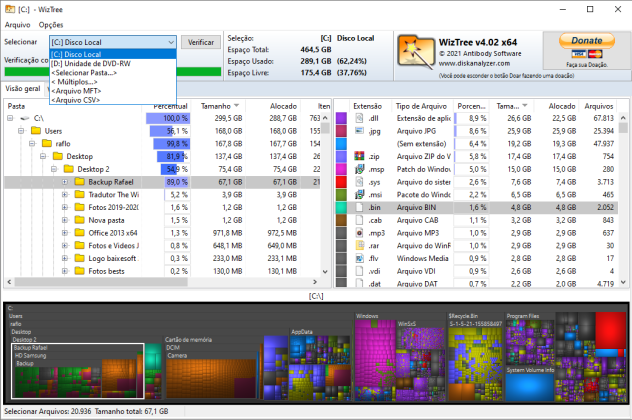Viewport: 632px width, 420px height.
Task: Click the blue System Volume Info treemap block
Action: pos(529,387)
